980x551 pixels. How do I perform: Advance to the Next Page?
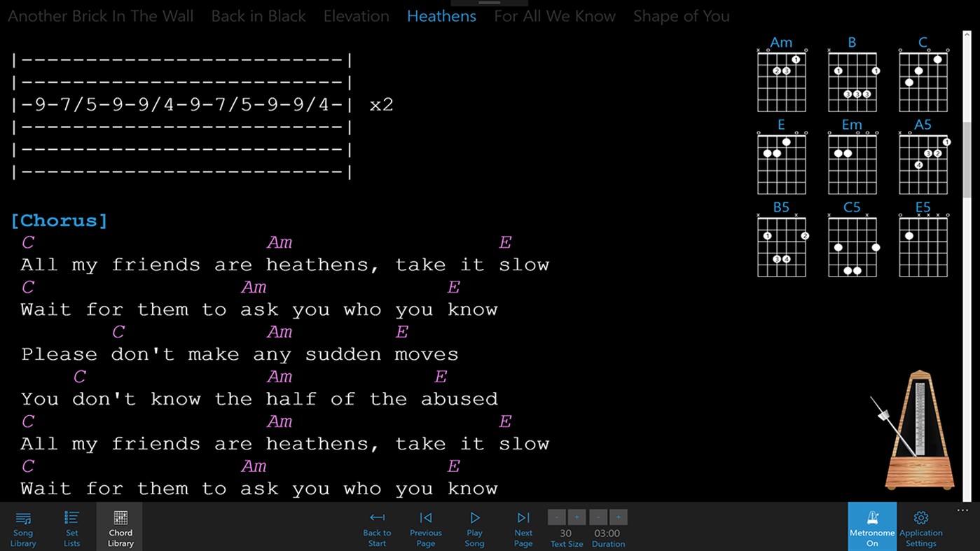pos(523,526)
